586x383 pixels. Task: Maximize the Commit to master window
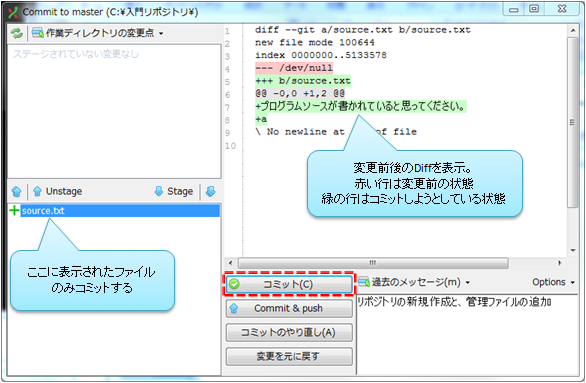[x=534, y=9]
